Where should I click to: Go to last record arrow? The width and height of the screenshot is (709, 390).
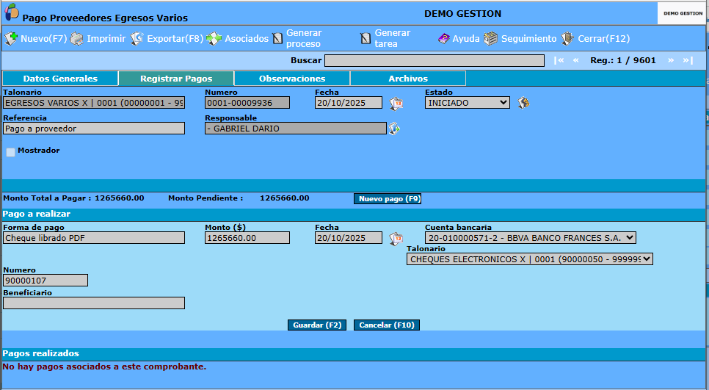688,60
